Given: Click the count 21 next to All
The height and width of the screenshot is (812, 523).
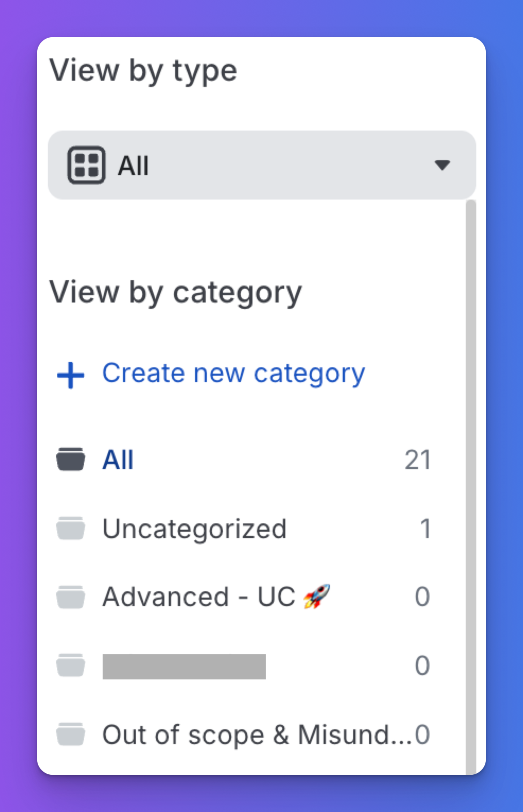Looking at the screenshot, I should point(417,460).
